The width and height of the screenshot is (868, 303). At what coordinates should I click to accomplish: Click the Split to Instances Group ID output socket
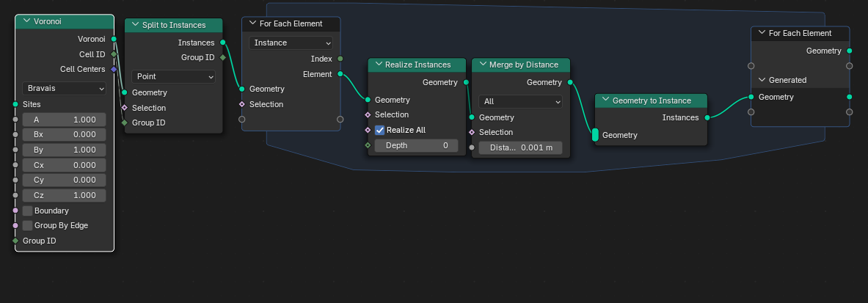click(x=222, y=57)
